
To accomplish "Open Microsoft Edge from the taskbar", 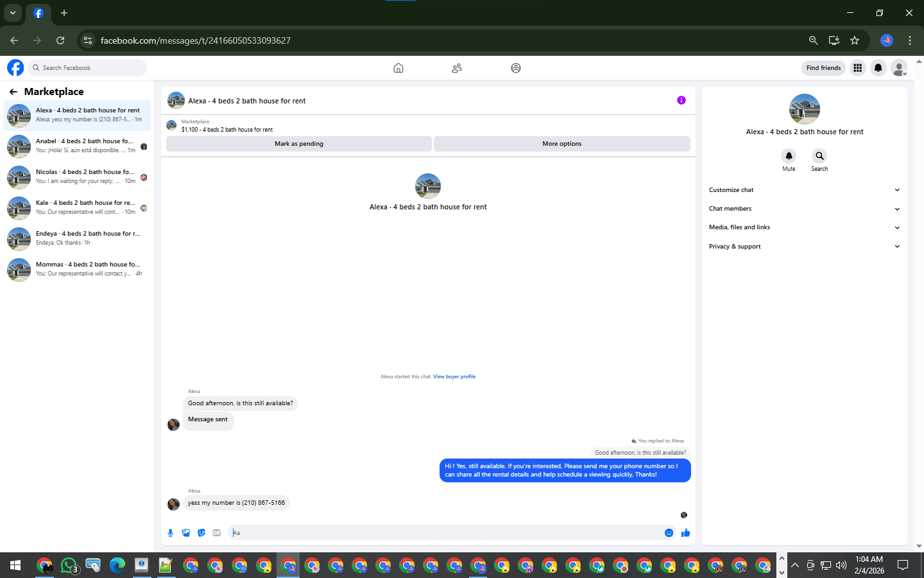I will click(x=117, y=565).
